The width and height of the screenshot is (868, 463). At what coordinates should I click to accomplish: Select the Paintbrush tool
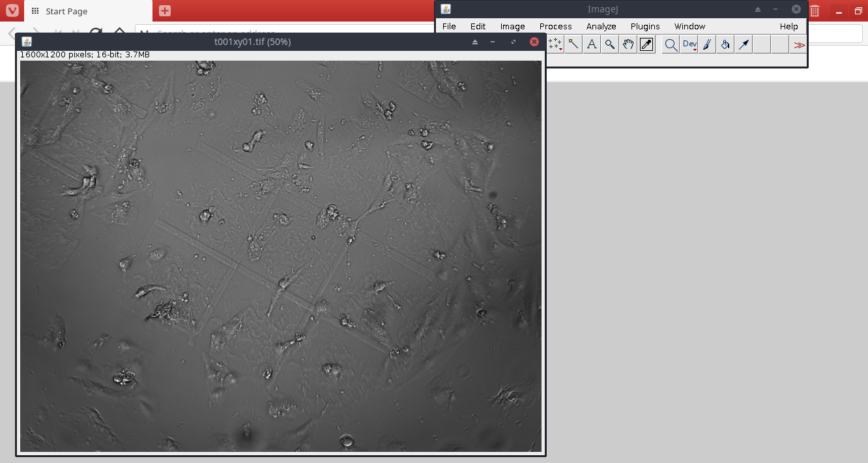(707, 44)
